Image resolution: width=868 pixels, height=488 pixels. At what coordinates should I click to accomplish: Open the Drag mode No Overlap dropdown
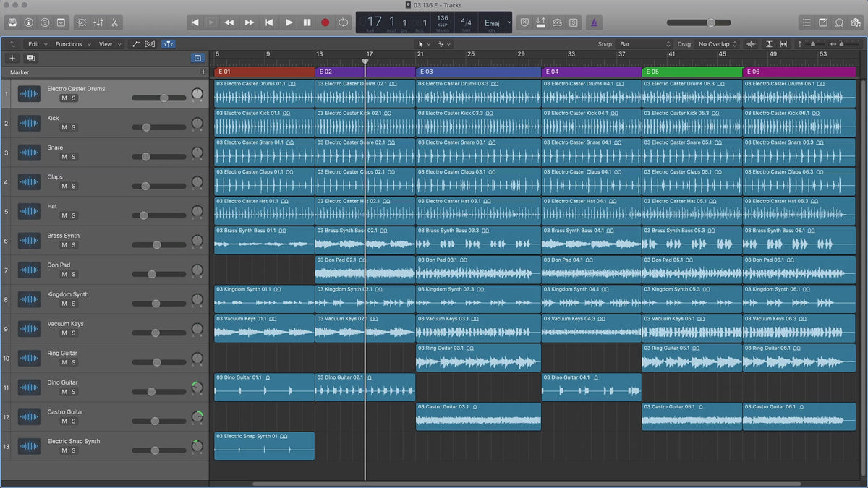717,44
